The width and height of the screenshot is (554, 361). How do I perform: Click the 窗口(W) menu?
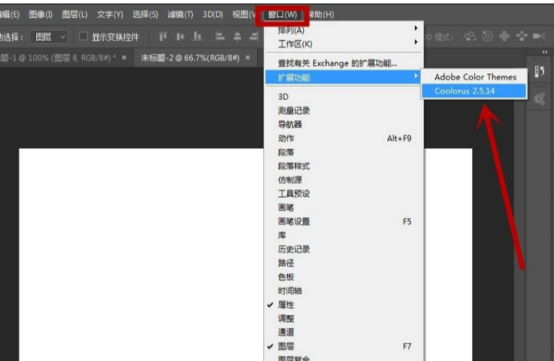point(282,15)
